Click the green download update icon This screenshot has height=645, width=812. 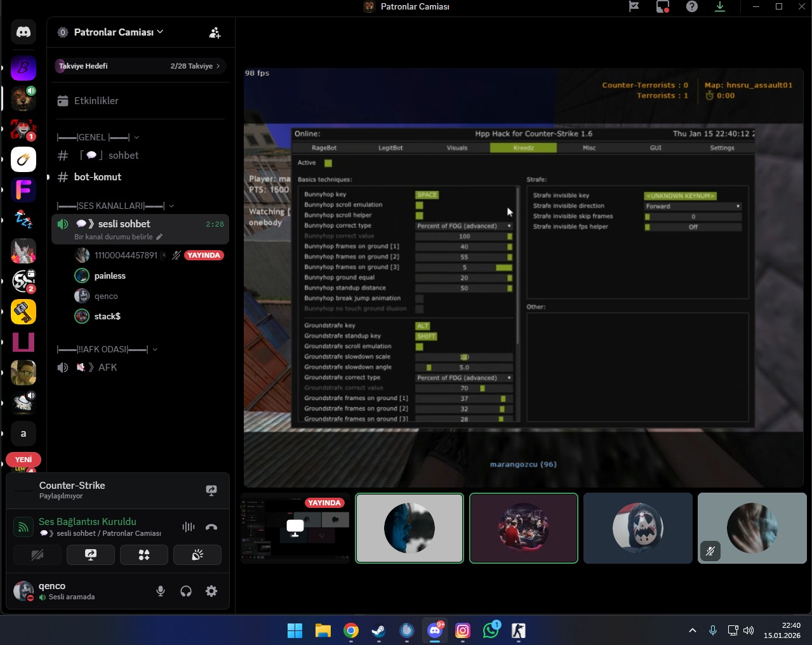pyautogui.click(x=720, y=6)
